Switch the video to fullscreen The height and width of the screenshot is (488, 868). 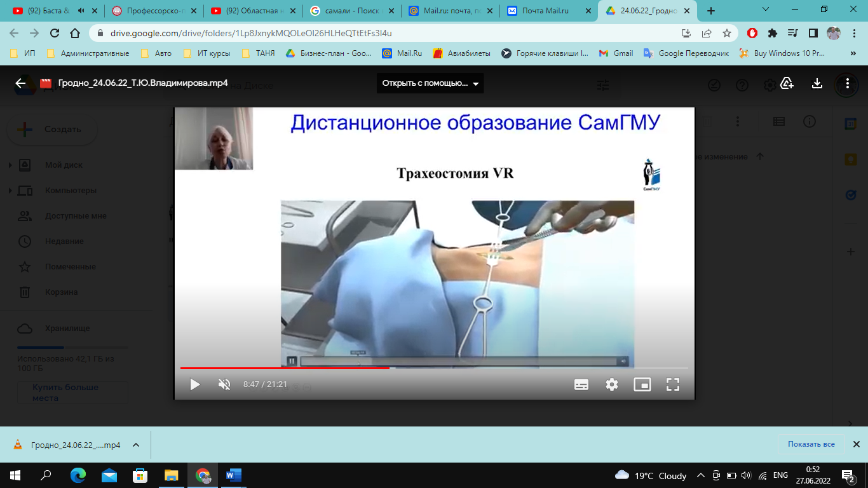pyautogui.click(x=673, y=384)
